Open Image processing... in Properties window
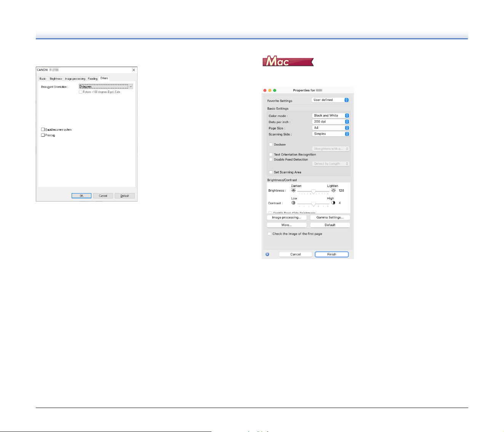504x432 pixels. tap(286, 218)
